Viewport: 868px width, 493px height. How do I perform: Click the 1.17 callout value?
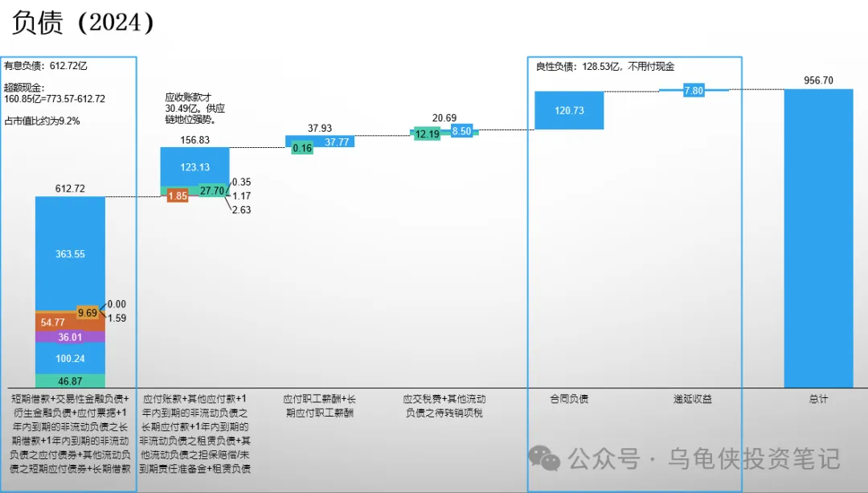point(241,196)
